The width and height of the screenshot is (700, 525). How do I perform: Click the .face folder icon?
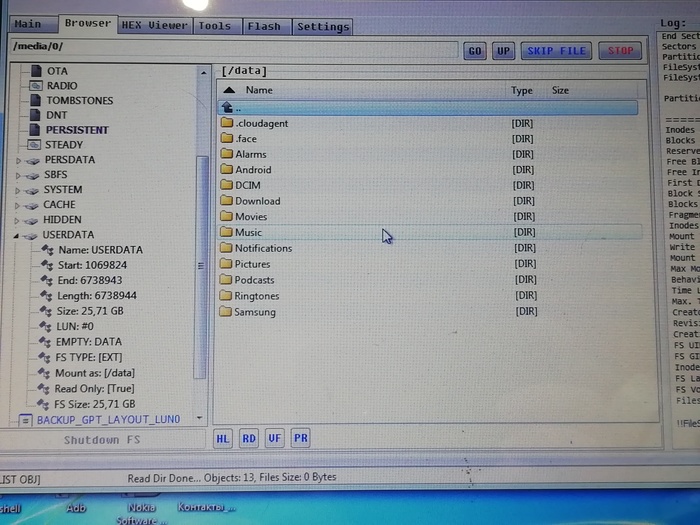pyautogui.click(x=227, y=138)
